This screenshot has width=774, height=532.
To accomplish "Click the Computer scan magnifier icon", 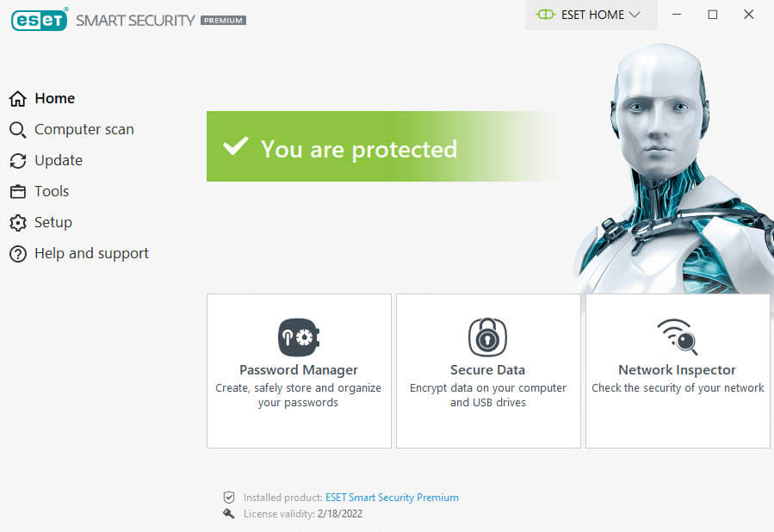I will point(17,130).
